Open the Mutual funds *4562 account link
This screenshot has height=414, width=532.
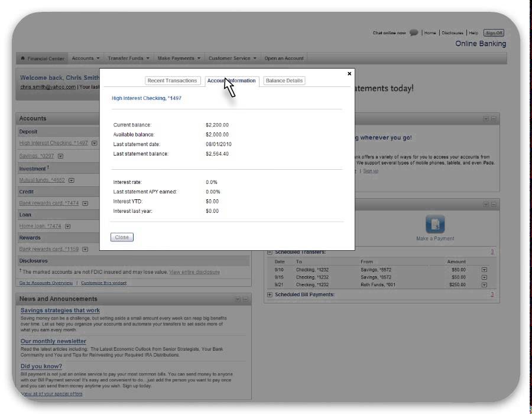click(42, 180)
